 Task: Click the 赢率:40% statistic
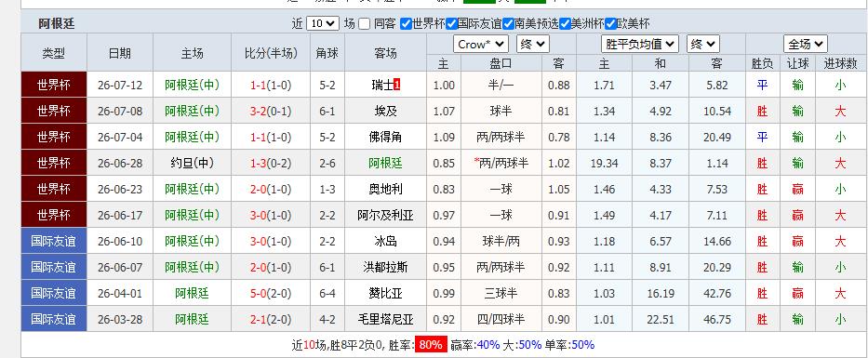475,345
